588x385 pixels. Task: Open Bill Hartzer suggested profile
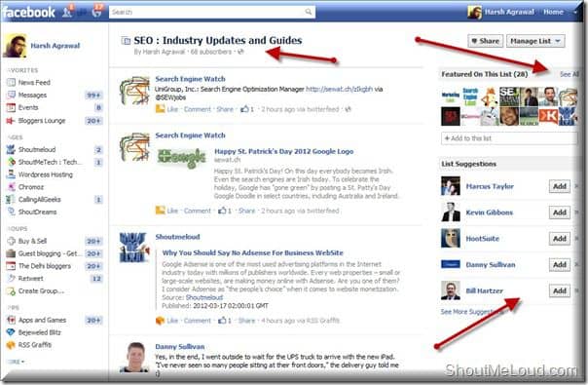[x=485, y=290]
